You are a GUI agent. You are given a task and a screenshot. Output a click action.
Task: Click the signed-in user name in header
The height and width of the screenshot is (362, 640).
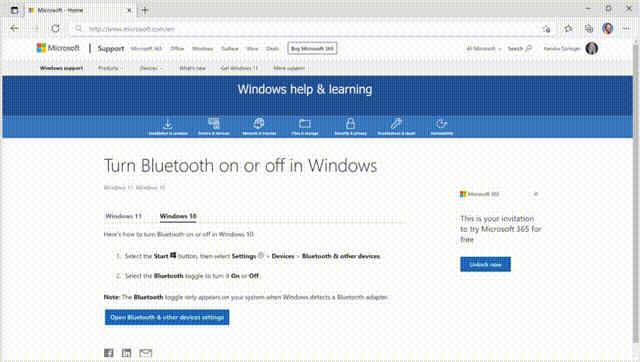tap(562, 49)
